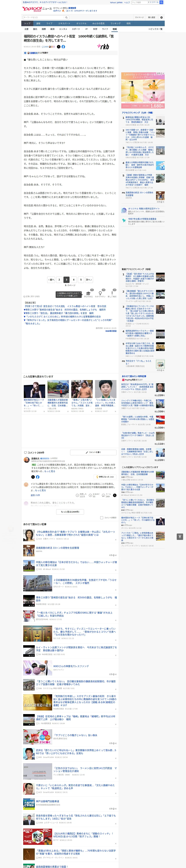Screen dimensions: 186x868
Task: Click the コメントを書く button
Action: (x=93, y=452)
